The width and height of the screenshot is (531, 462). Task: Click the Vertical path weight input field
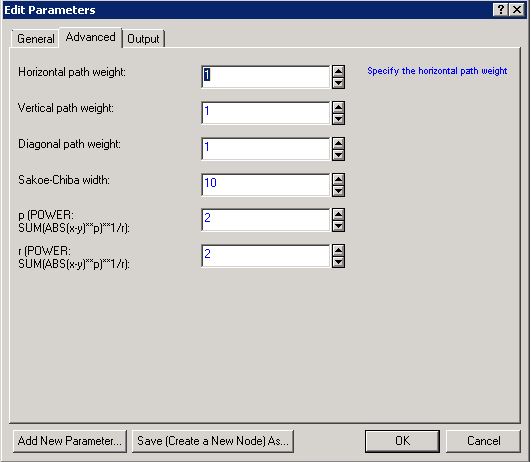point(266,113)
